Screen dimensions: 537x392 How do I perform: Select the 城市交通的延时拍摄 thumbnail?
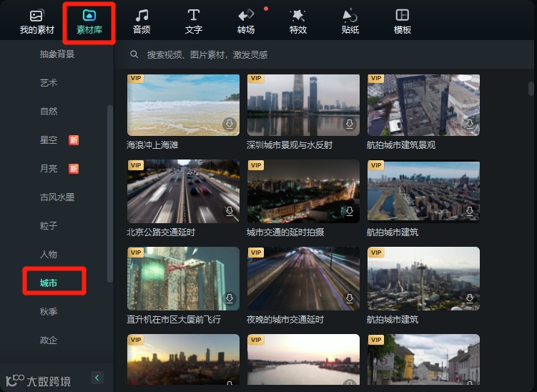click(x=303, y=191)
